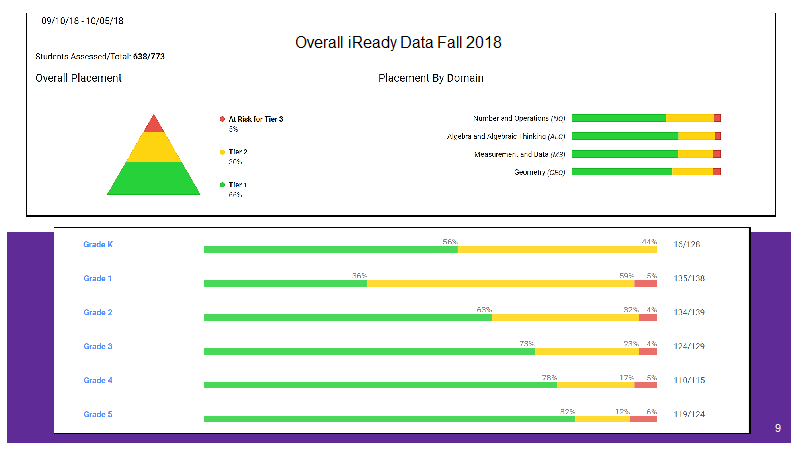Image resolution: width=800 pixels, height=450 pixels.
Task: Click the 'Algebra and Algebraic Thinking' domain label
Action: coord(506,136)
